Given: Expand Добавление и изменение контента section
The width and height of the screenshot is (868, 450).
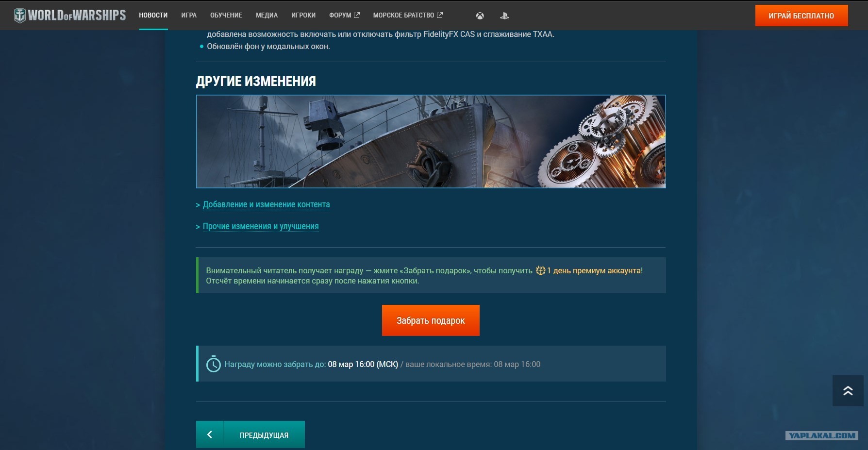Looking at the screenshot, I should pos(266,204).
